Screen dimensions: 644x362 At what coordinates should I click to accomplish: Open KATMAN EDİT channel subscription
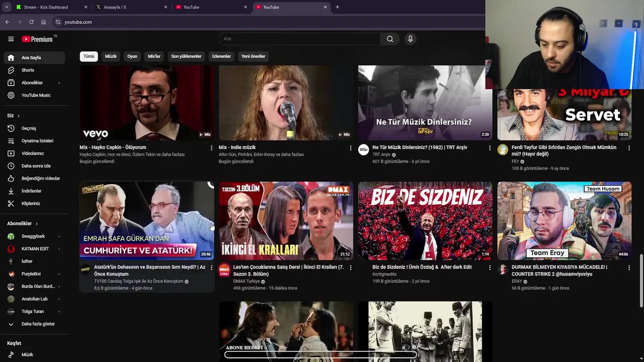point(35,249)
